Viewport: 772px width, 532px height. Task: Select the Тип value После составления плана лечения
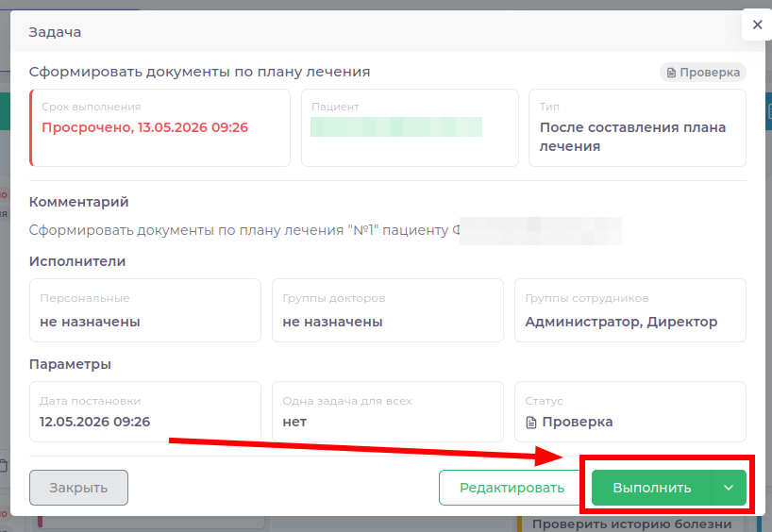(632, 137)
